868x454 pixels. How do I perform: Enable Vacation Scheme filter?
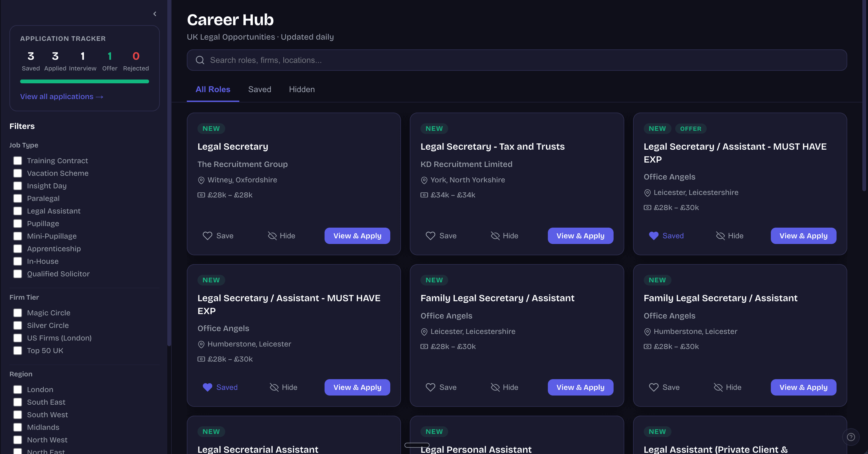point(18,173)
